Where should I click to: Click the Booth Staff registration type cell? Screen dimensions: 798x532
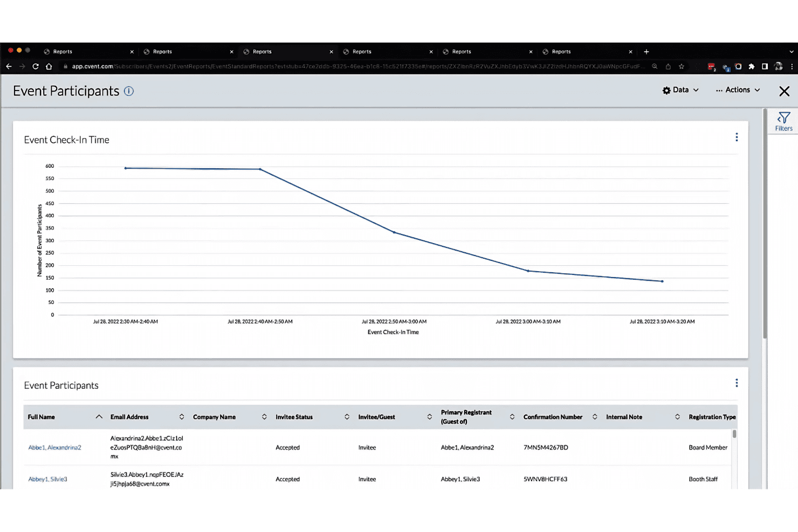click(703, 479)
